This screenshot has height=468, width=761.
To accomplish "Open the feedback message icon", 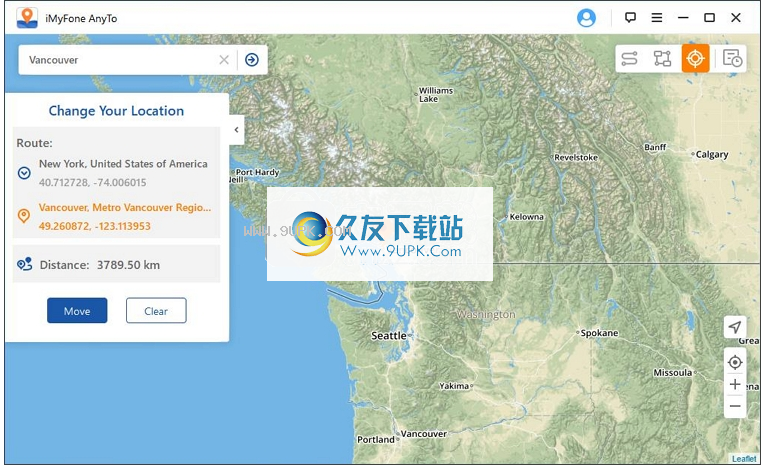I will [x=630, y=18].
